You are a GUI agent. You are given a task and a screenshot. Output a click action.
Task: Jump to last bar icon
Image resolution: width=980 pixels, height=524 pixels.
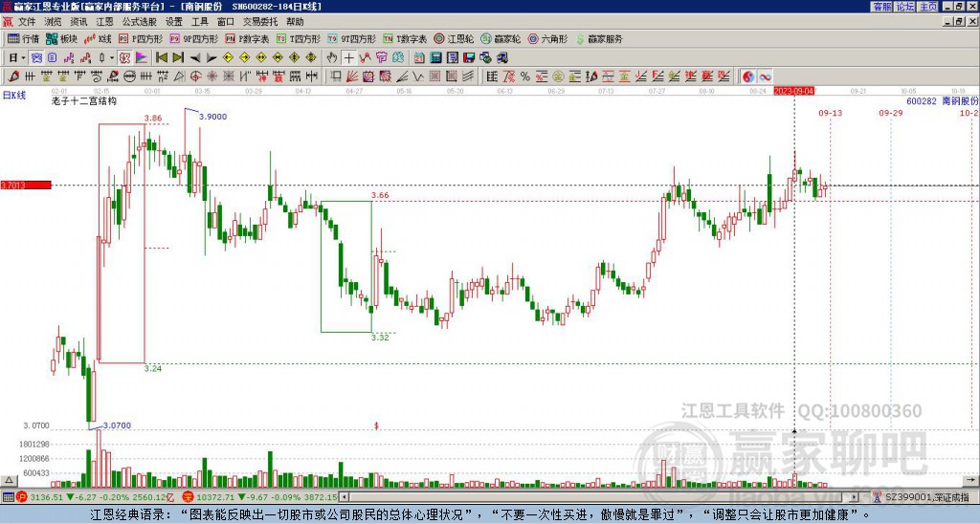click(177, 58)
